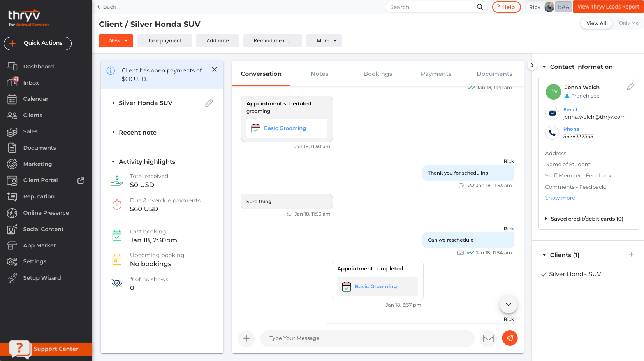Edit Jenna Welch contact information pencil
This screenshot has height=361, width=644.
[x=630, y=87]
